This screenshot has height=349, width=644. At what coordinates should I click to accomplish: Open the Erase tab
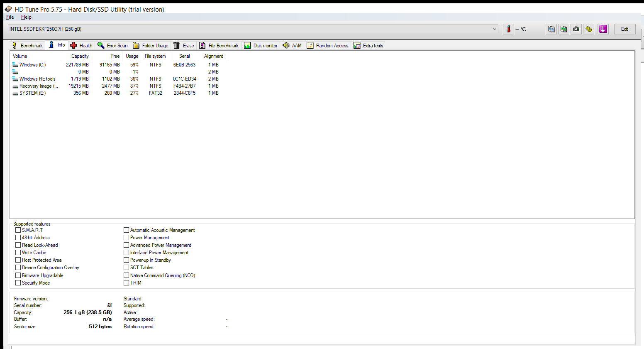coord(183,46)
